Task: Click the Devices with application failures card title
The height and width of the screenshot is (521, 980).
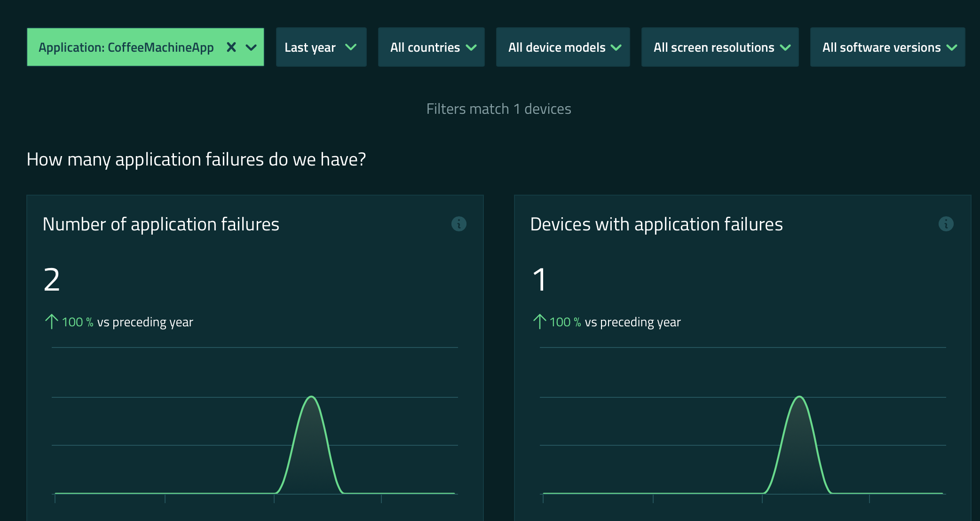Action: (656, 224)
